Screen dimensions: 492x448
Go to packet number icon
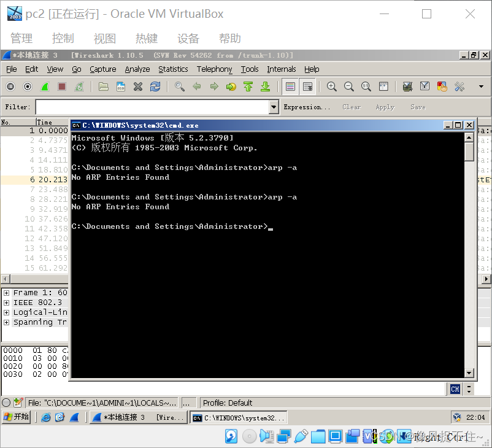[x=231, y=87]
